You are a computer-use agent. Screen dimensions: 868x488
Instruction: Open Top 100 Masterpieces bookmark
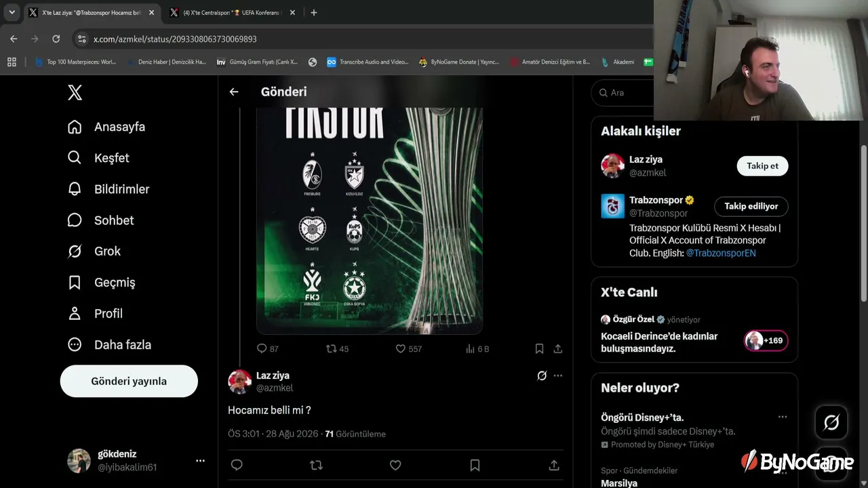75,62
